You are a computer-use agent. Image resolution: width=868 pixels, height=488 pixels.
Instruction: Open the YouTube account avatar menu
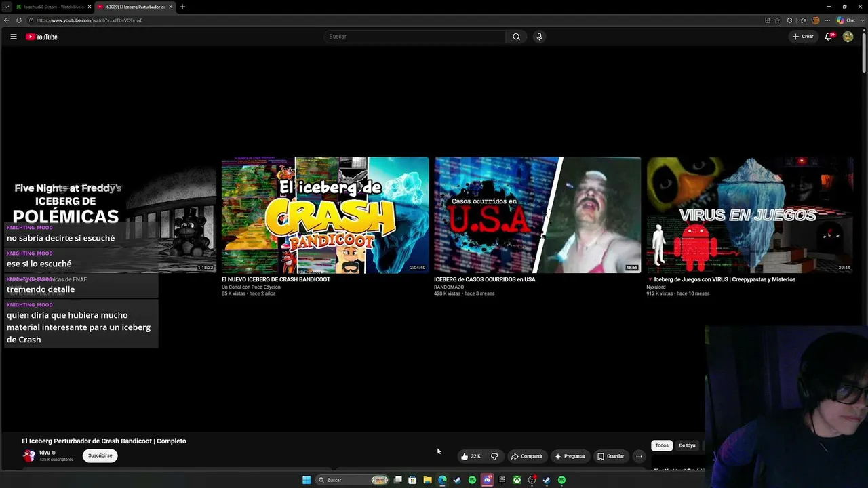(848, 37)
